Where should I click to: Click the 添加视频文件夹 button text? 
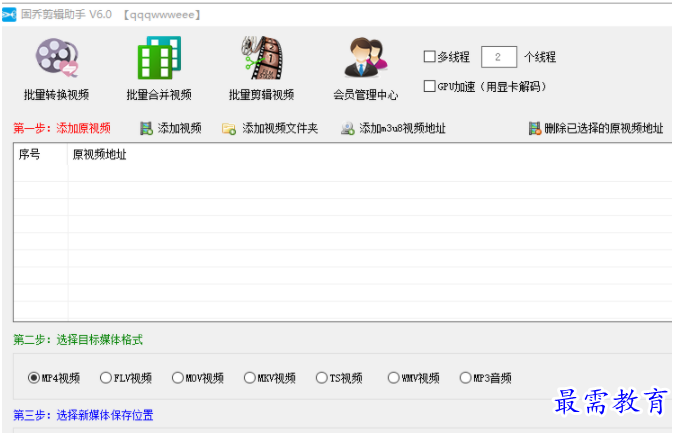[280, 129]
